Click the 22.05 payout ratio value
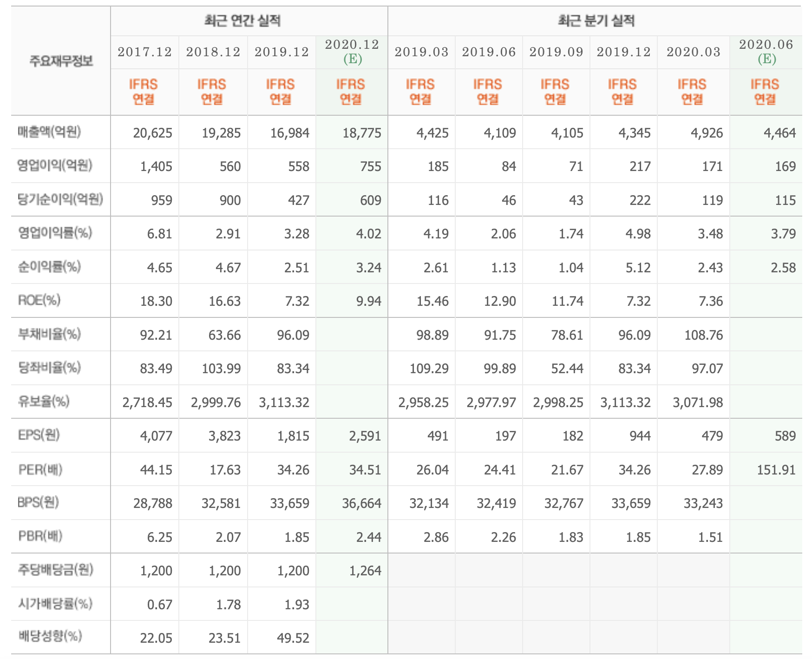The width and height of the screenshot is (812, 659). click(x=156, y=638)
